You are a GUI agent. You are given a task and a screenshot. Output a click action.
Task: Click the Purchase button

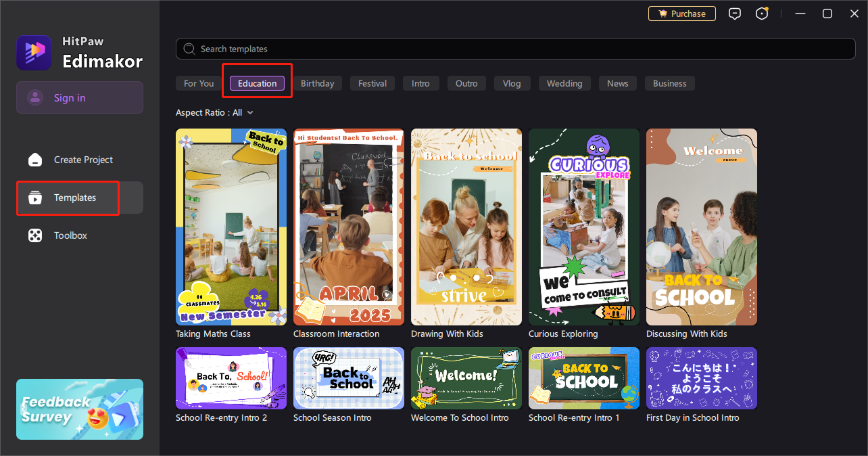pos(681,13)
